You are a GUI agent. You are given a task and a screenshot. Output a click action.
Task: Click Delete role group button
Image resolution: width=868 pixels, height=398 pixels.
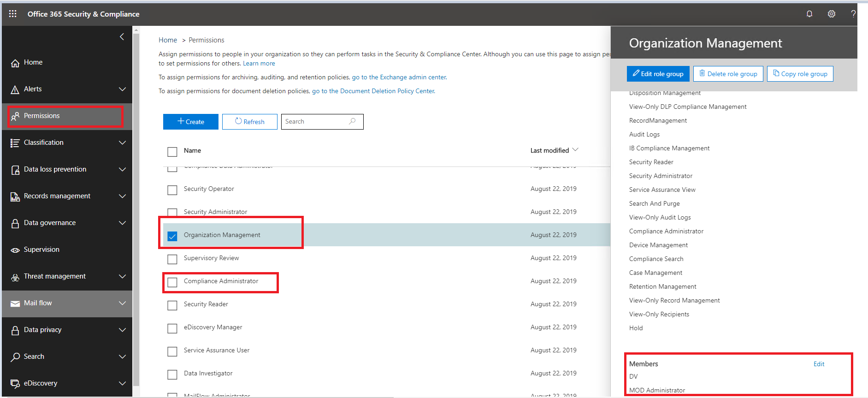coord(728,74)
